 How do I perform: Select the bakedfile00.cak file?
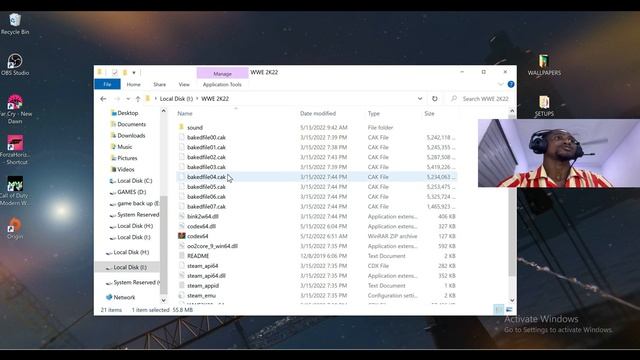click(x=206, y=138)
